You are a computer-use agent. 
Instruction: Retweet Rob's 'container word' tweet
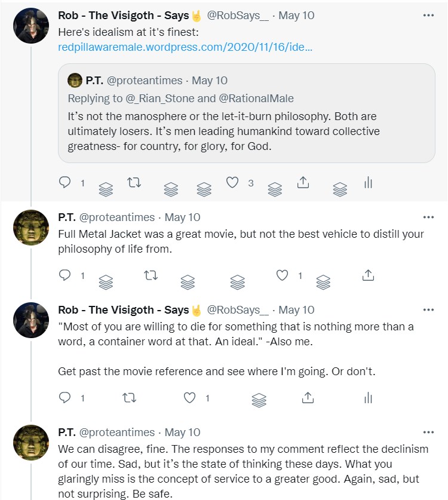point(128,397)
